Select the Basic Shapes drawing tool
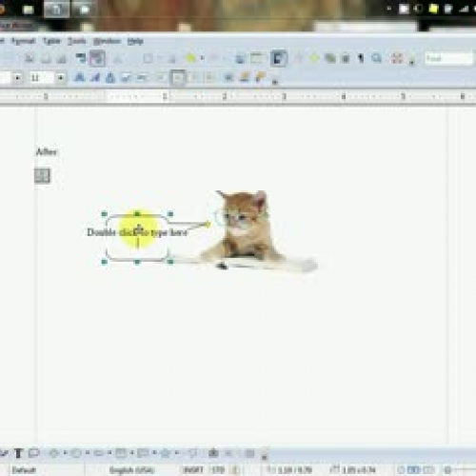Screen dimensions: 476x476 click(53, 453)
